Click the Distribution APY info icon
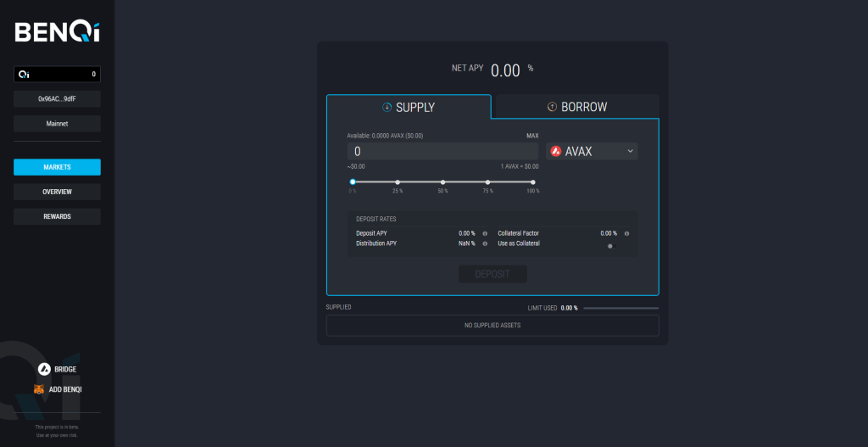The image size is (868, 447). point(485,243)
